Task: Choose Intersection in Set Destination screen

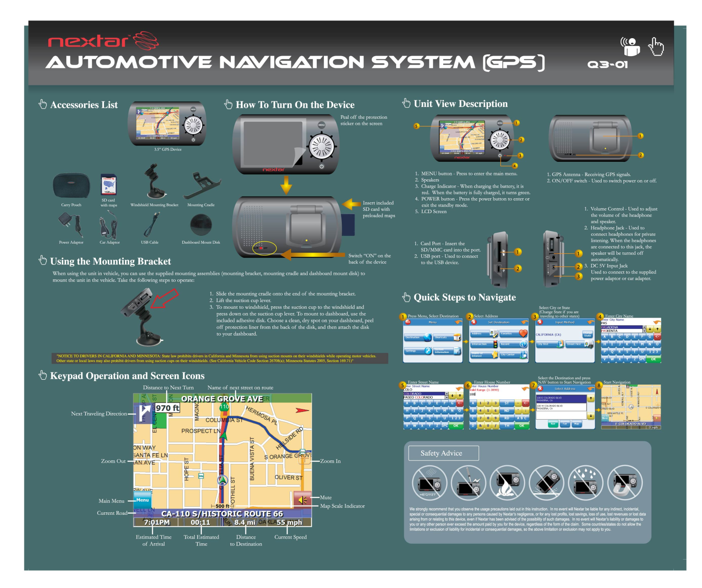Action: (484, 344)
